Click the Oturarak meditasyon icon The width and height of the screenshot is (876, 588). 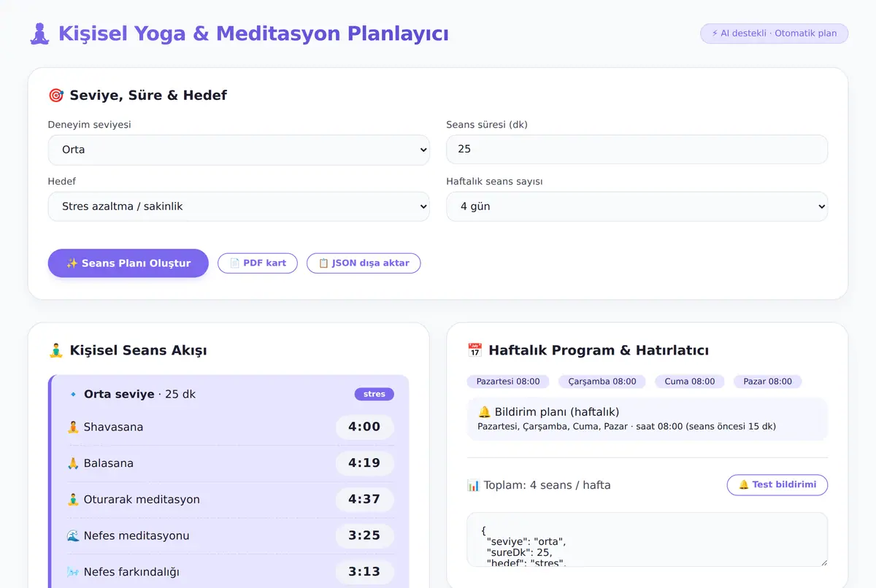[73, 500]
